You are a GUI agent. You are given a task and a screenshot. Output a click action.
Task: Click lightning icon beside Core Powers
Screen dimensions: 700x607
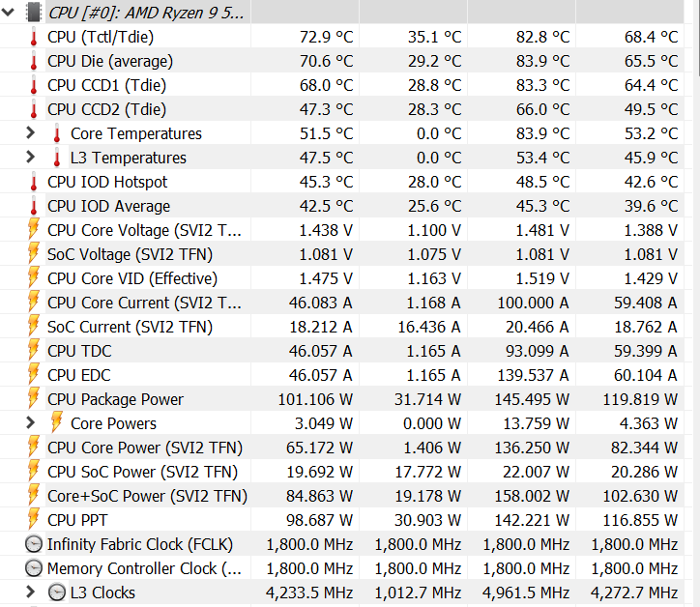tap(57, 421)
